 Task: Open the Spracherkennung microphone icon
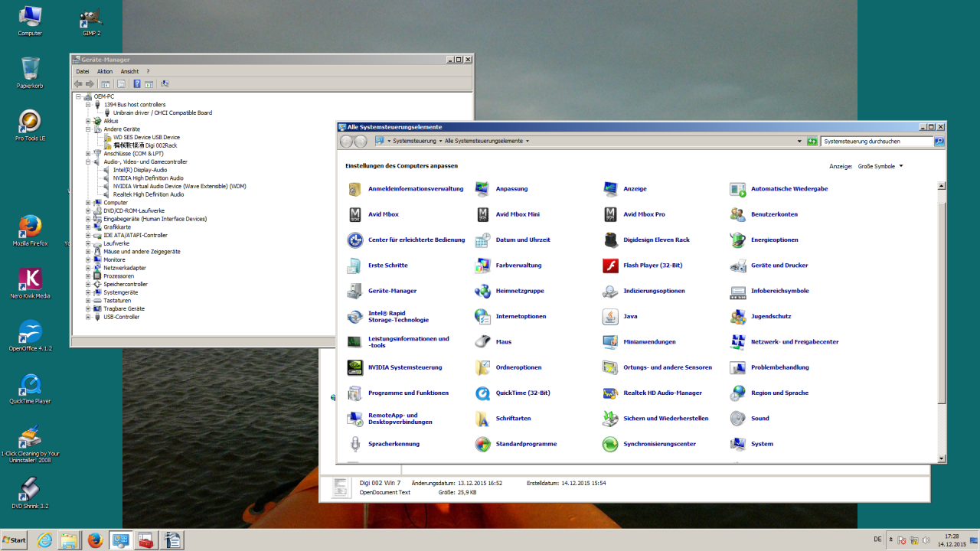[355, 444]
